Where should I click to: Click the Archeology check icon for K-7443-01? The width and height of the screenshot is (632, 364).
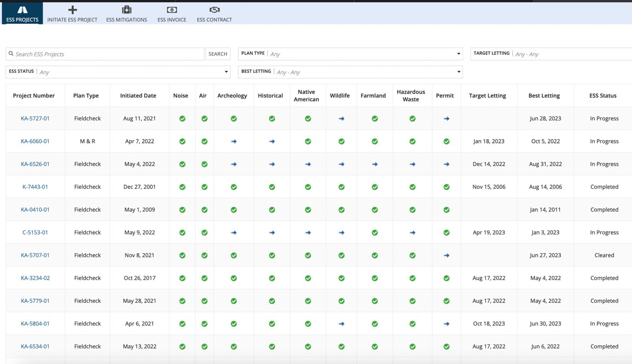(x=234, y=187)
